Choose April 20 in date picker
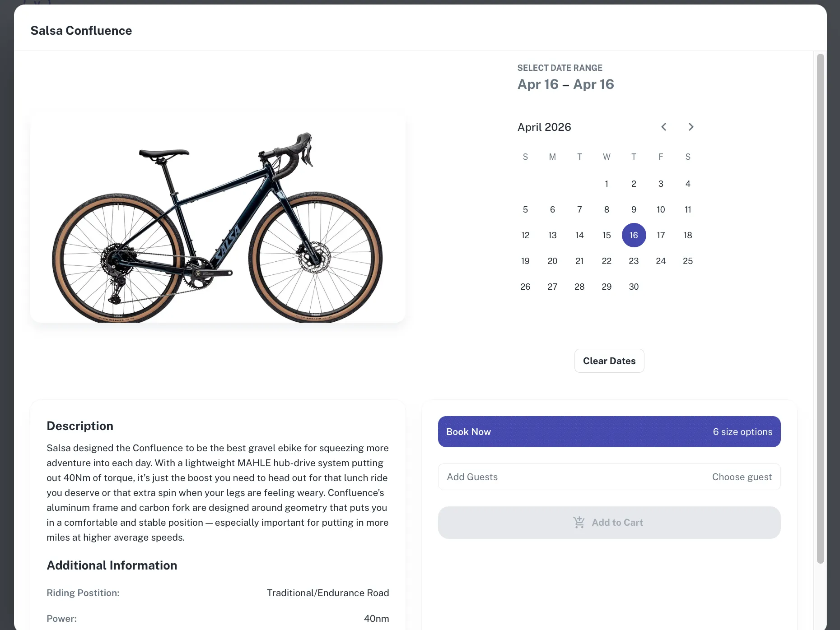Screen dimensions: 840x630 tap(552, 261)
